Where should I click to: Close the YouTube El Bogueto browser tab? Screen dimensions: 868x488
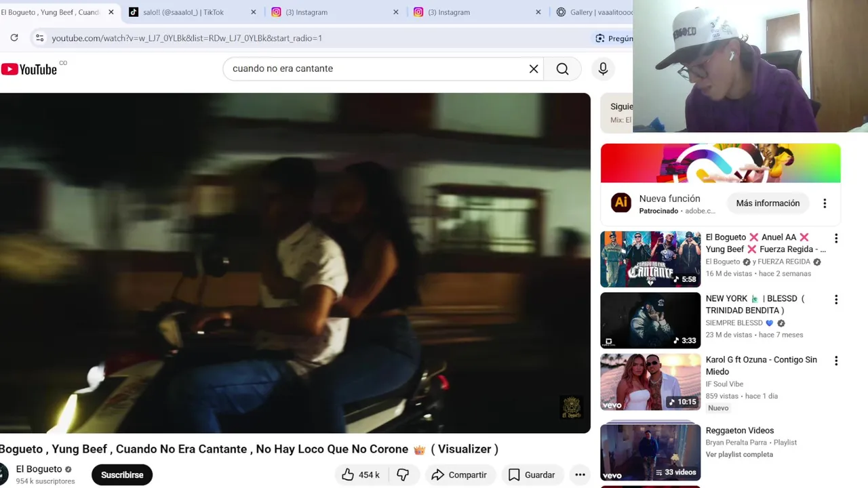[x=111, y=12]
